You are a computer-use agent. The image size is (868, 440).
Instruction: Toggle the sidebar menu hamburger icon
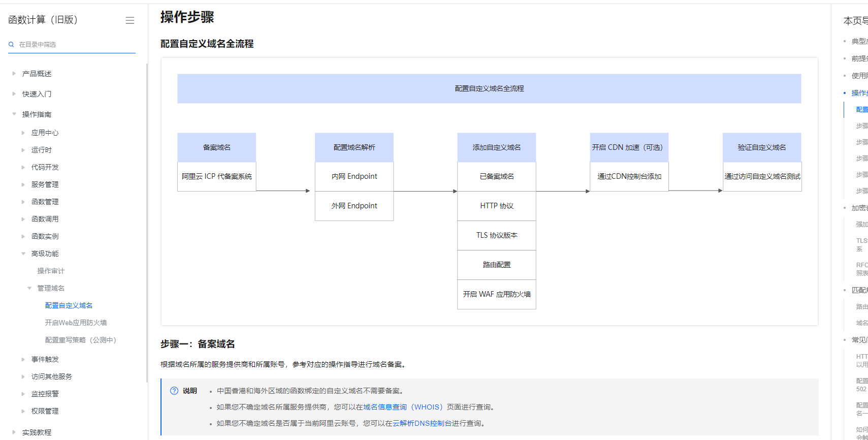tap(130, 20)
